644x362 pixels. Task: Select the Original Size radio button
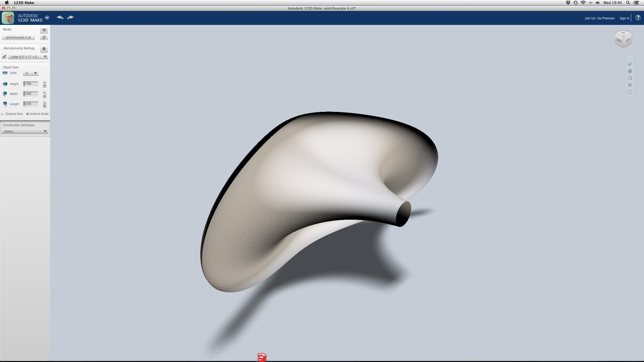[3, 114]
